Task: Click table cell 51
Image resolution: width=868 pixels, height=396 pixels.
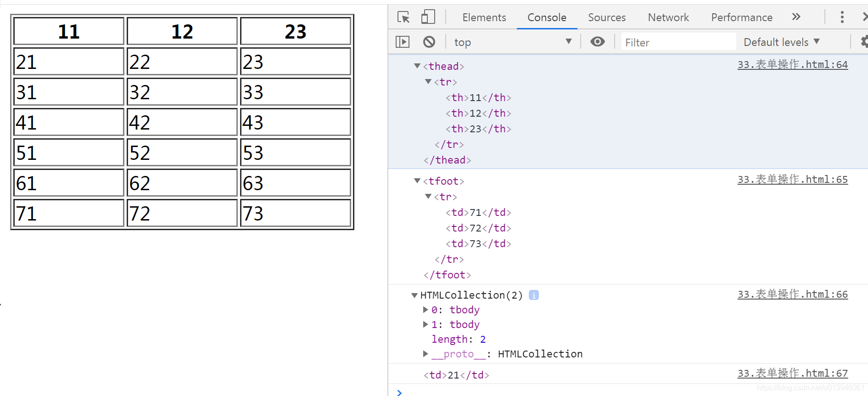Action: tap(69, 153)
